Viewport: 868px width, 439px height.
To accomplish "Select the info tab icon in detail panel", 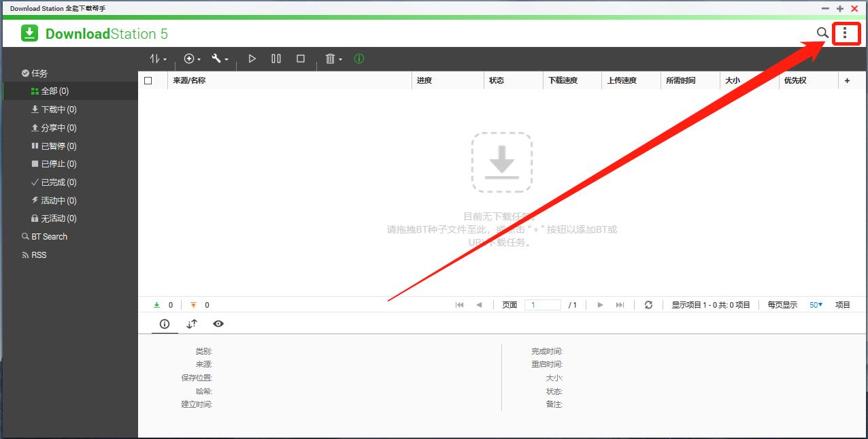I will click(x=164, y=324).
